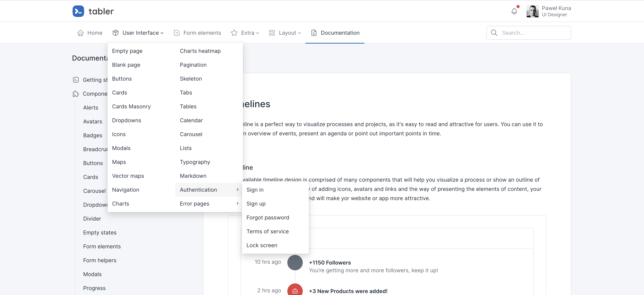The height and width of the screenshot is (295, 644).
Task: Select Empty page in menu
Action: 142,51
